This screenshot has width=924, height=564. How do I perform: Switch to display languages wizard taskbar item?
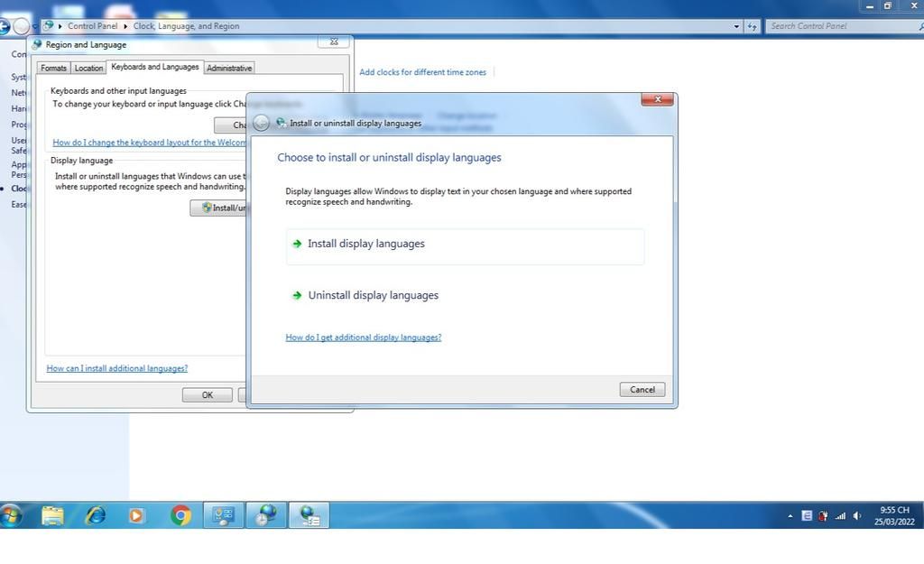309,515
